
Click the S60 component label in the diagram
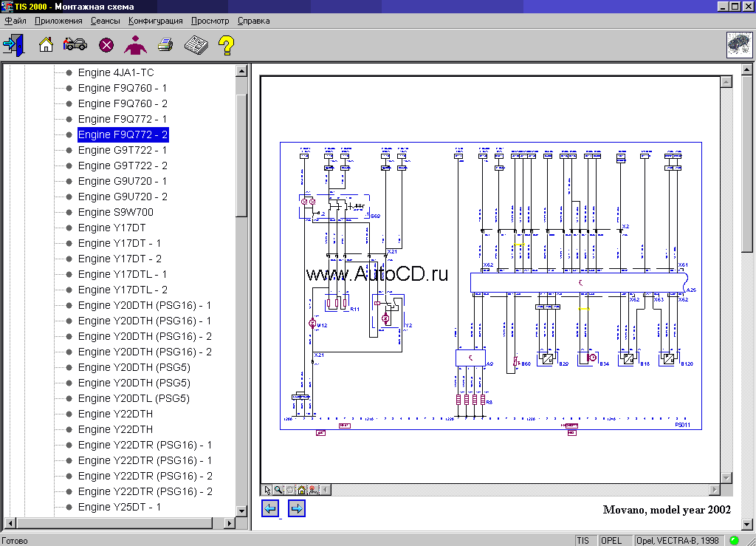(x=375, y=216)
